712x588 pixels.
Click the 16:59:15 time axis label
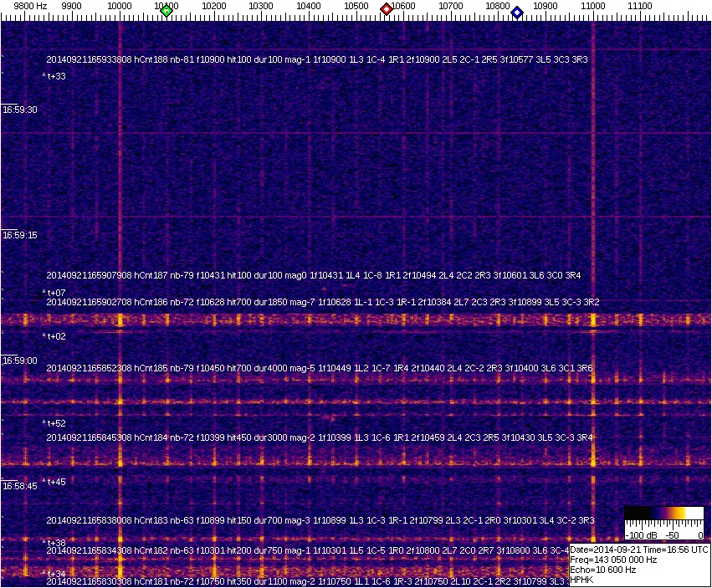(x=19, y=236)
